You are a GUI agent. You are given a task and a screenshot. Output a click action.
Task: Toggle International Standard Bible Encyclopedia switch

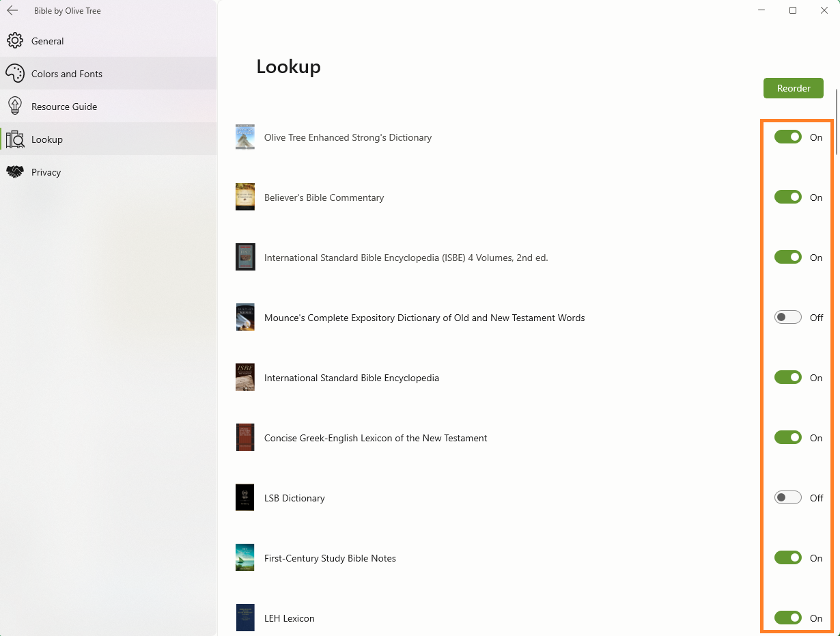point(788,378)
